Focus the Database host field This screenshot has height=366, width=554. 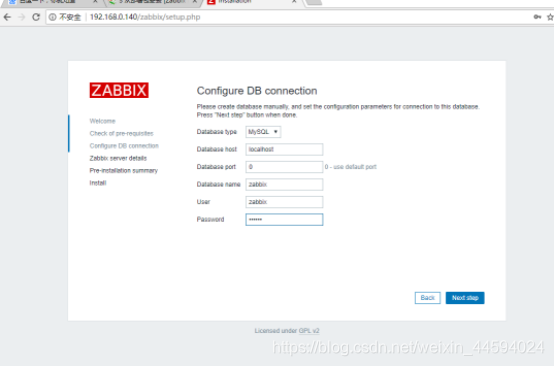(284, 149)
